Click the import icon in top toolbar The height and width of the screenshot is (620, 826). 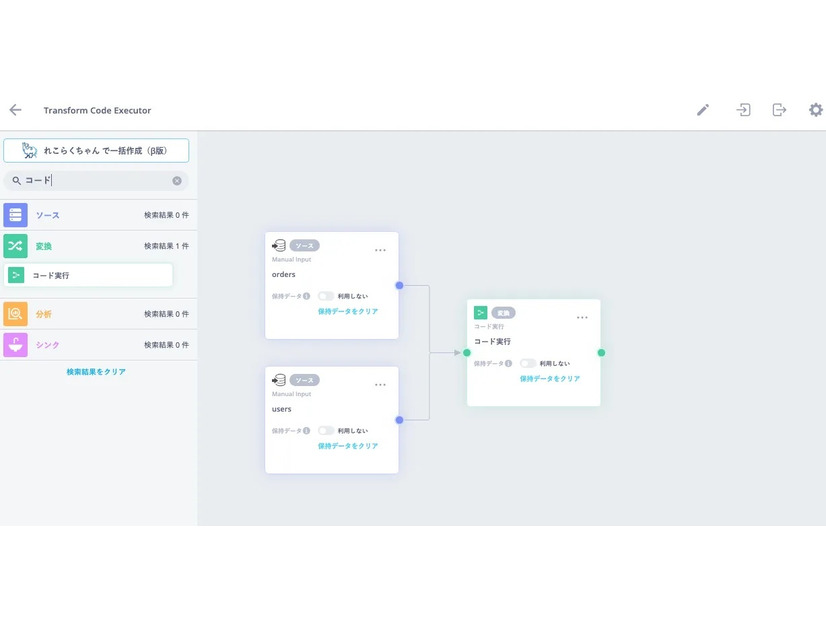tap(743, 110)
